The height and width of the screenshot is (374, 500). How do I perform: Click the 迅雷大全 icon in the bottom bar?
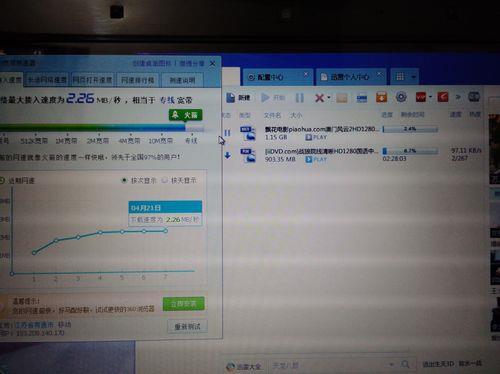pyautogui.click(x=230, y=366)
